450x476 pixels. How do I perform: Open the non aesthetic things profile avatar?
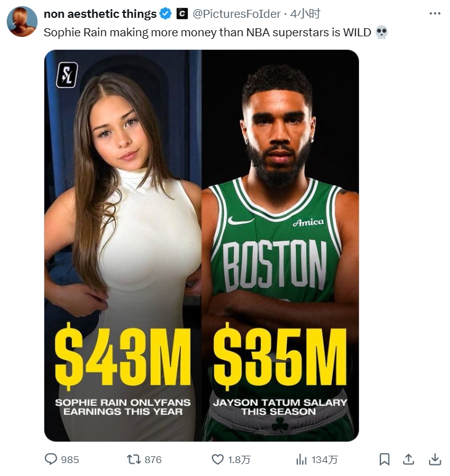pyautogui.click(x=22, y=22)
